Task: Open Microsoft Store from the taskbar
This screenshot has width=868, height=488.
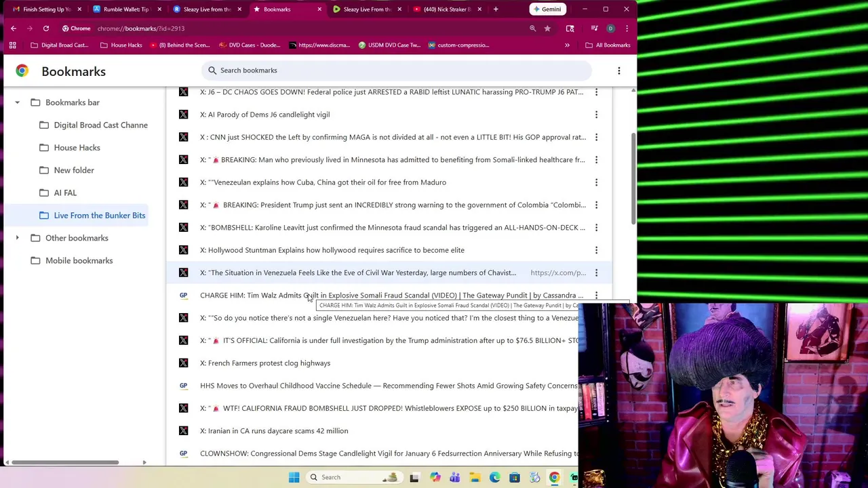Action: (515, 477)
